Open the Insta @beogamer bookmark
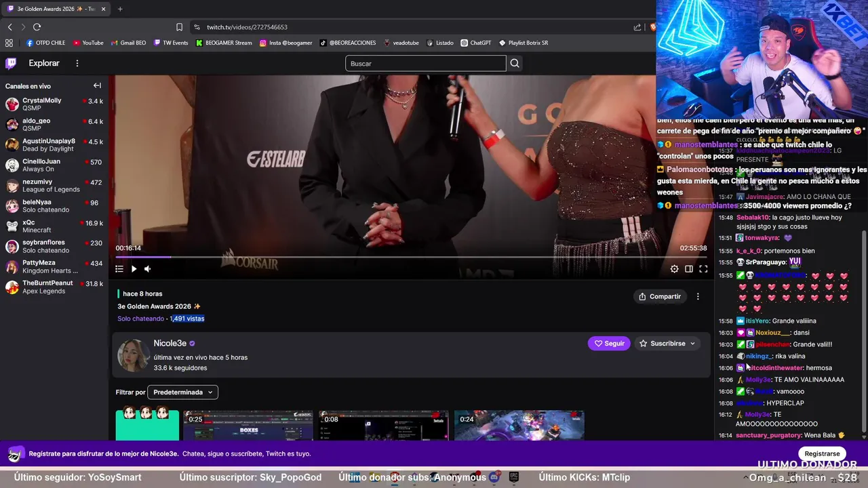Image resolution: width=868 pixels, height=488 pixels. (x=285, y=43)
